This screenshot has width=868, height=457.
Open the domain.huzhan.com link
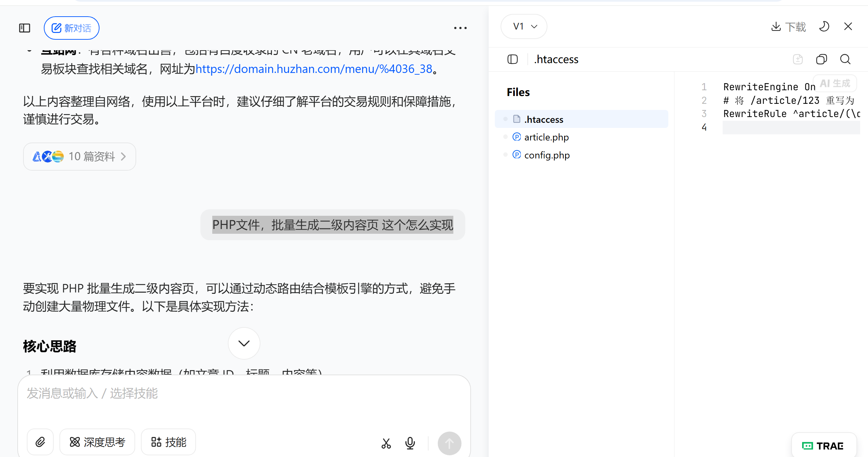pyautogui.click(x=313, y=69)
